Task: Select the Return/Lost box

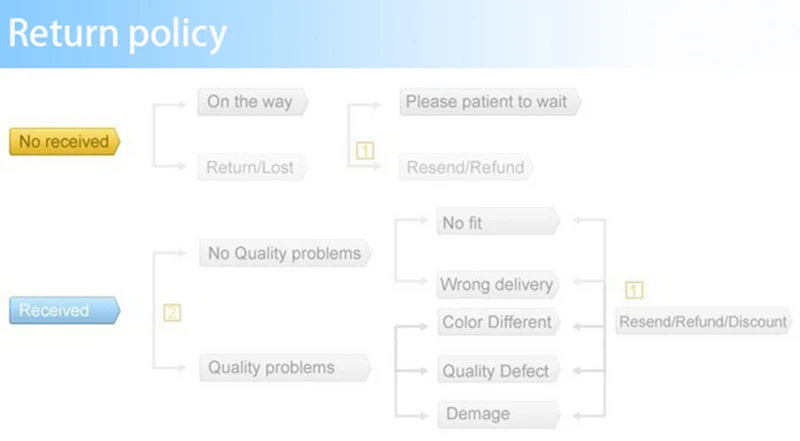Action: 252,167
